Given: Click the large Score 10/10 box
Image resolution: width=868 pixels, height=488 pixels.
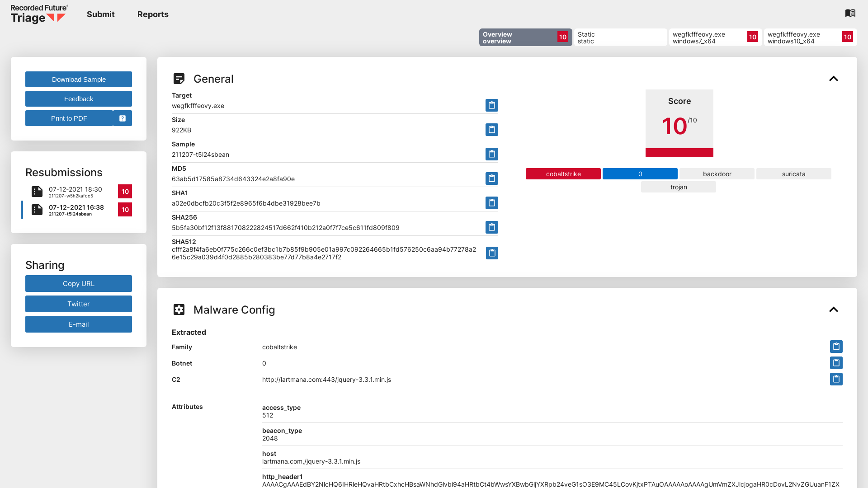Looking at the screenshot, I should [x=679, y=123].
